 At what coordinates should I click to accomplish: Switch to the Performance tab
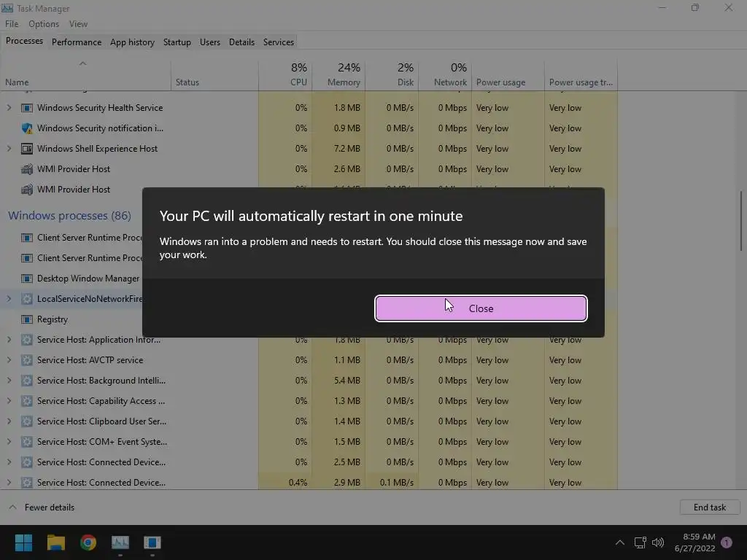[x=76, y=42]
